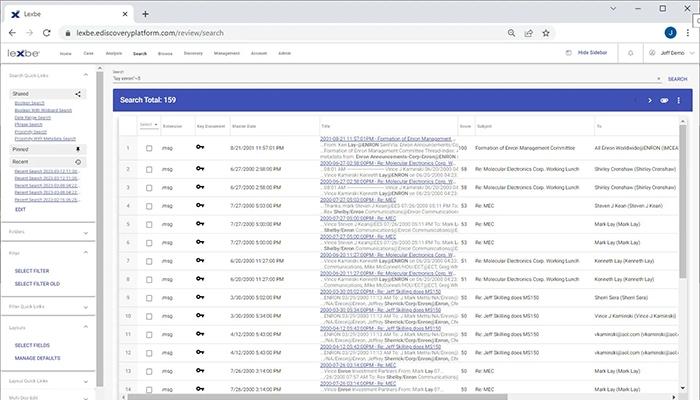The height and width of the screenshot is (400, 700).
Task: Reload the page in the browser
Action: pos(46,33)
